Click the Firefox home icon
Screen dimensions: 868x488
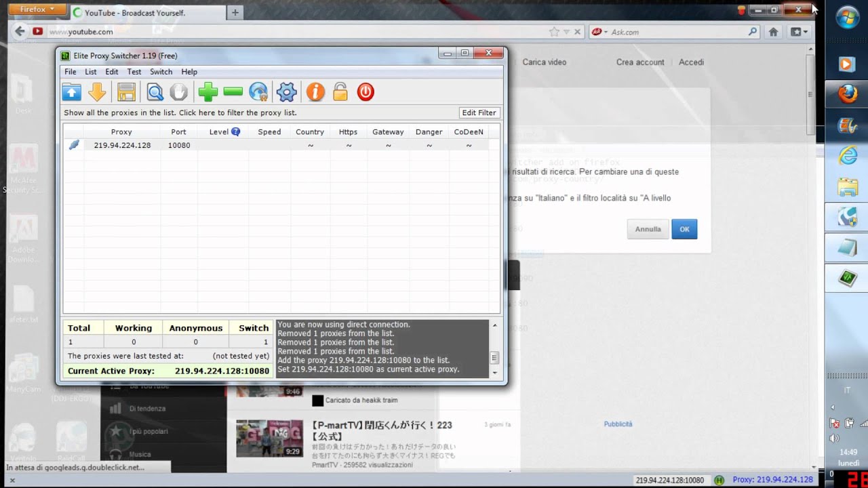[773, 31]
